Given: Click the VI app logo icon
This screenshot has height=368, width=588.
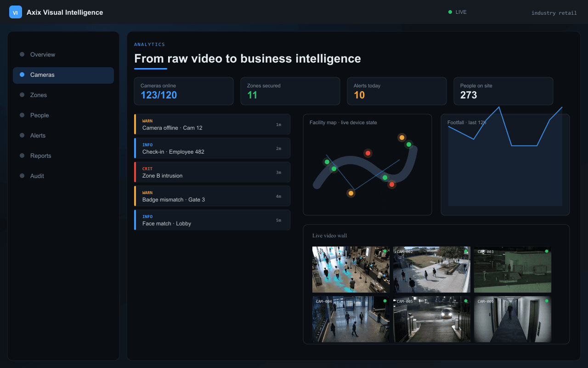Looking at the screenshot, I should 16,12.
